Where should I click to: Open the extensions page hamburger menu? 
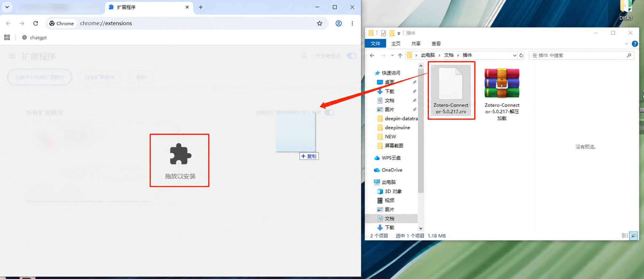pyautogui.click(x=12, y=56)
